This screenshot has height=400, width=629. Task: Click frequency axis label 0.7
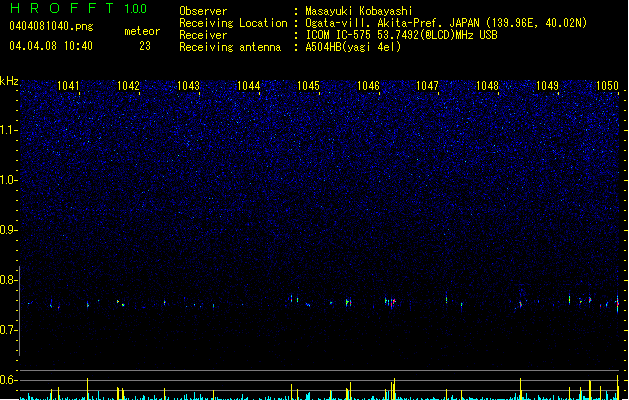8,330
